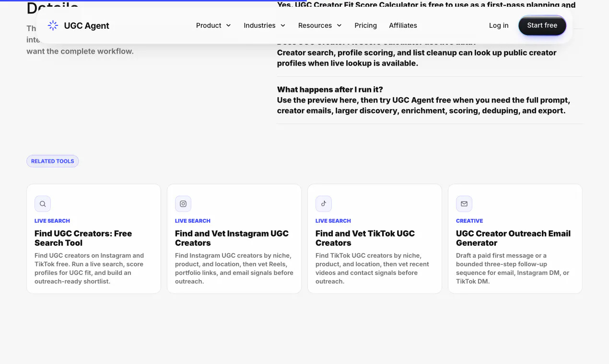Click the 'What happens after I run it?' question
This screenshot has width=609, height=364.
330,90
